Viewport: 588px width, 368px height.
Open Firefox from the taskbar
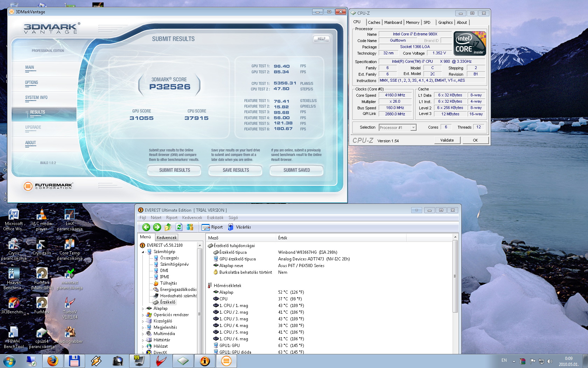tap(52, 361)
